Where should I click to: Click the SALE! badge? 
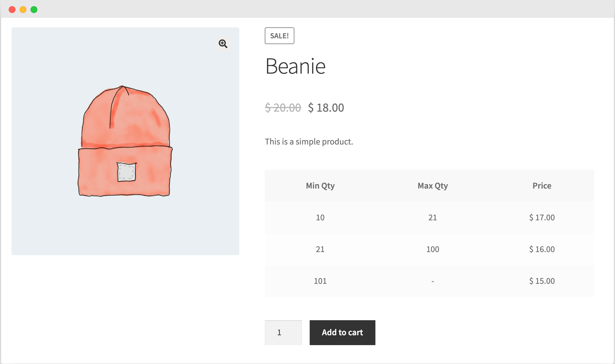(x=279, y=36)
